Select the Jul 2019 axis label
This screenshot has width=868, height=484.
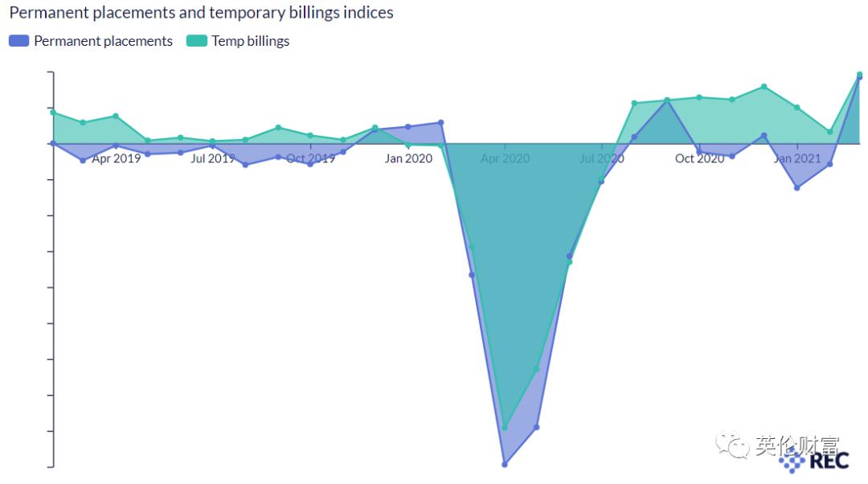(213, 158)
